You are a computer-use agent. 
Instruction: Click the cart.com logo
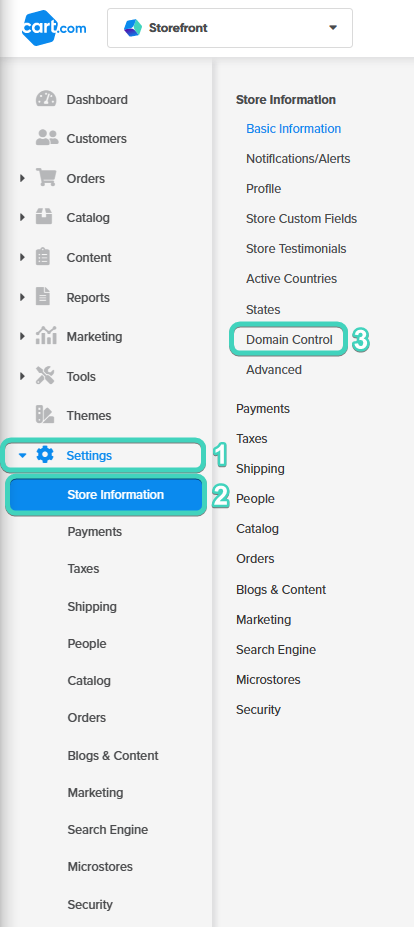pos(54,27)
